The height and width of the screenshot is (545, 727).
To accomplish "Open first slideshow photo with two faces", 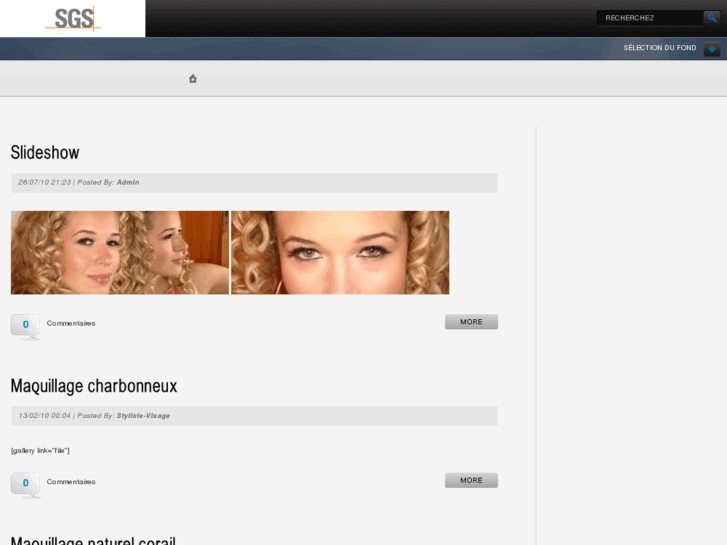I will click(x=120, y=253).
